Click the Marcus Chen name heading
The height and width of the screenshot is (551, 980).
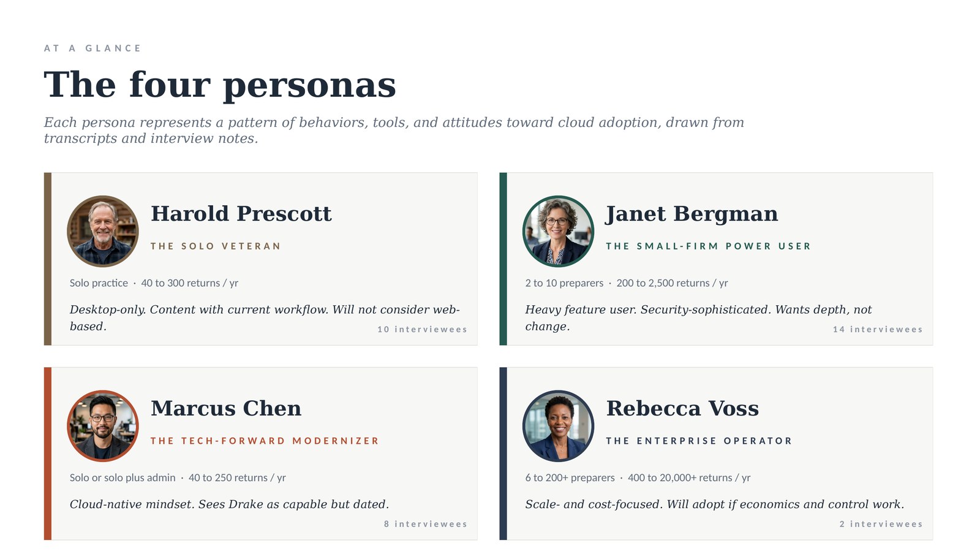point(226,408)
